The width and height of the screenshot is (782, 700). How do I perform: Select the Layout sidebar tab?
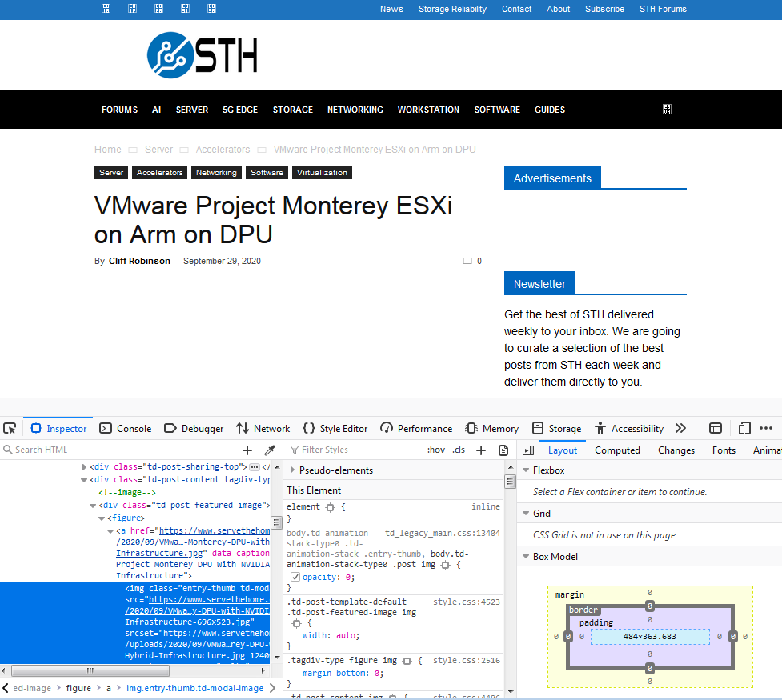click(563, 450)
